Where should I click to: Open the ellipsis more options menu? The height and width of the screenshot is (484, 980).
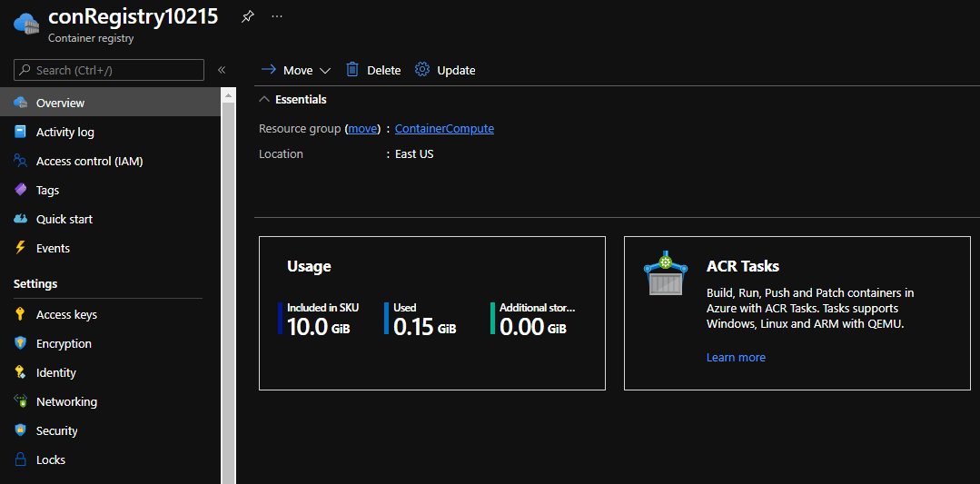coord(277,16)
